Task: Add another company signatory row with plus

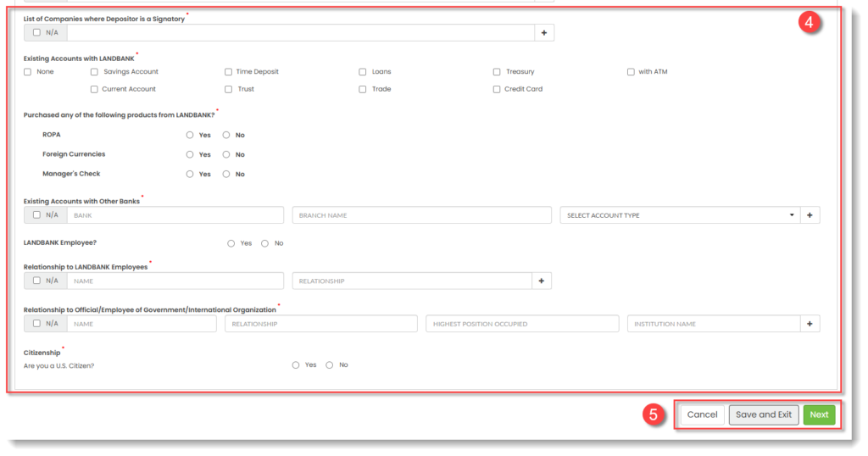Action: (x=543, y=33)
